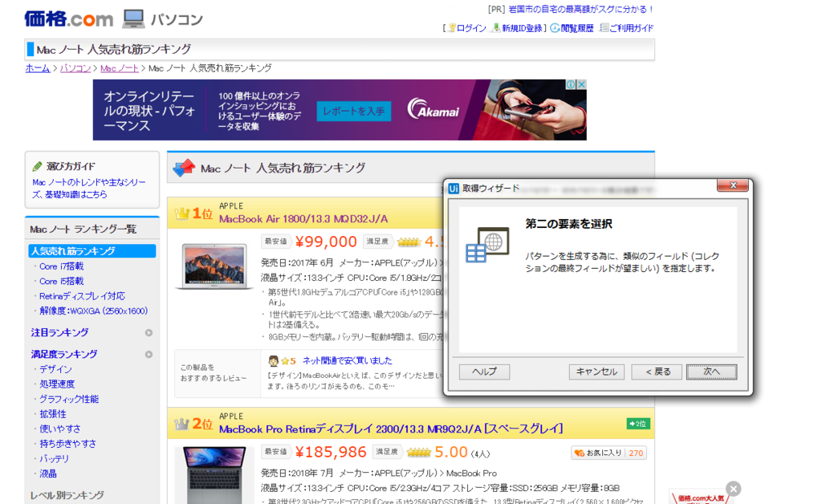Click the reviewer avatar icon
This screenshot has height=504, width=822.
273,360
